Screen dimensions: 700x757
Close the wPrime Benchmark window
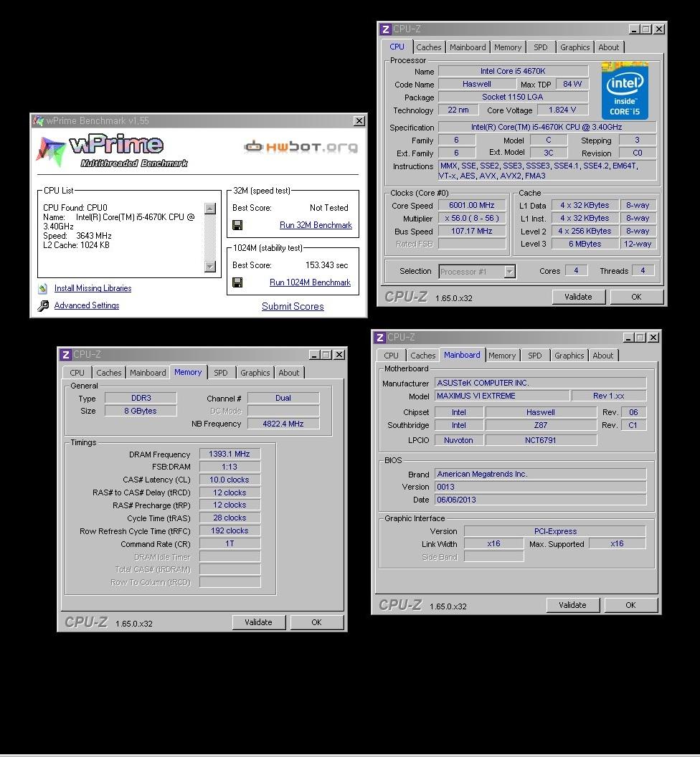coord(359,120)
